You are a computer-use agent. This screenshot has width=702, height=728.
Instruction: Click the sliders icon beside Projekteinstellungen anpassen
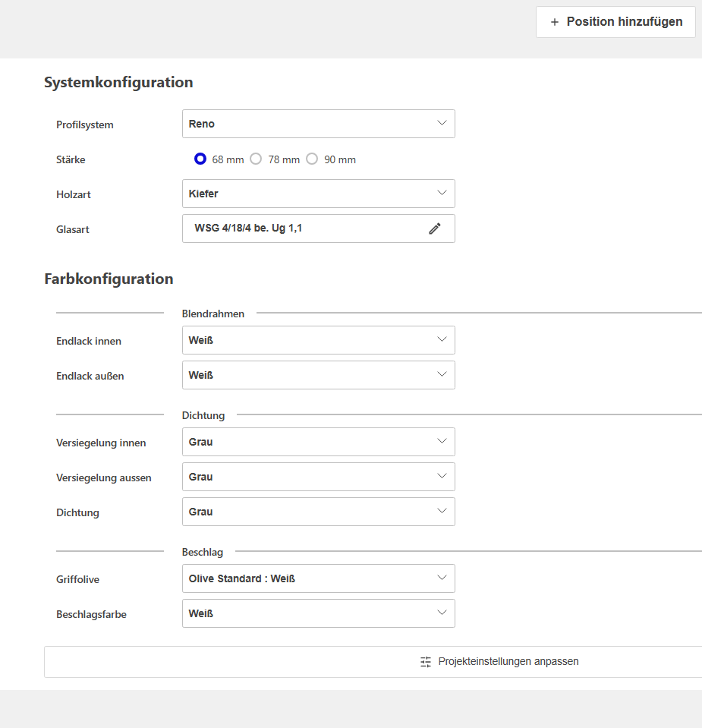pos(424,661)
